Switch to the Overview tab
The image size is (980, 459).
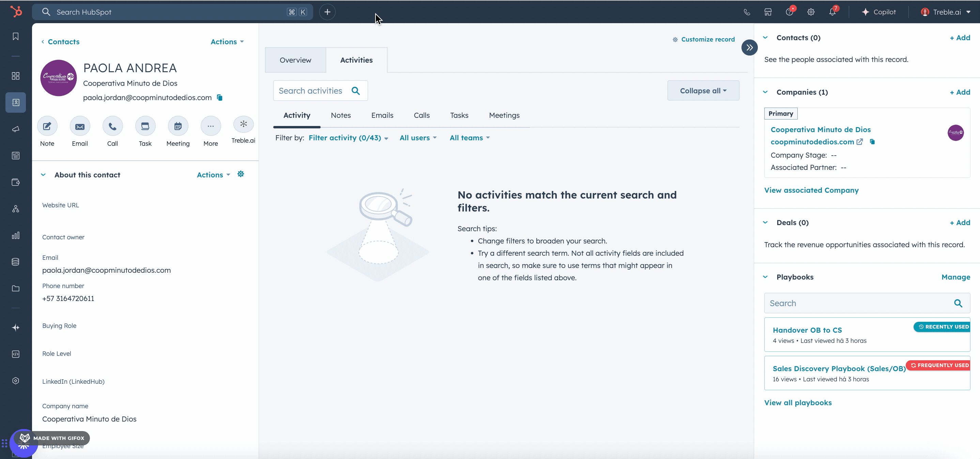coord(295,60)
